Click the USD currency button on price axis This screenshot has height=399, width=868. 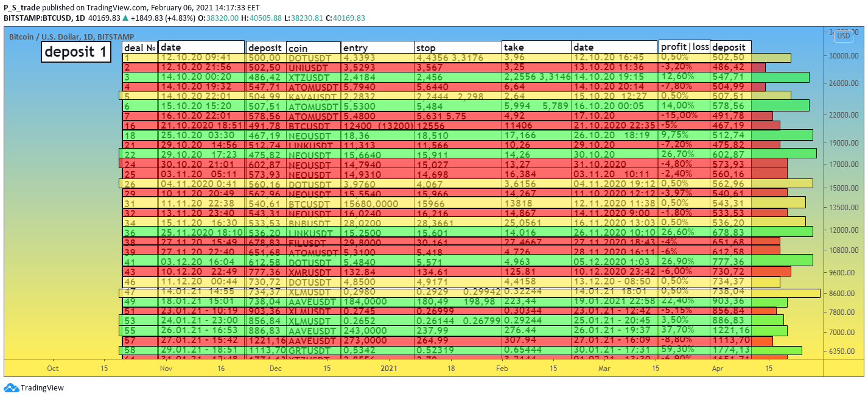pyautogui.click(x=844, y=36)
